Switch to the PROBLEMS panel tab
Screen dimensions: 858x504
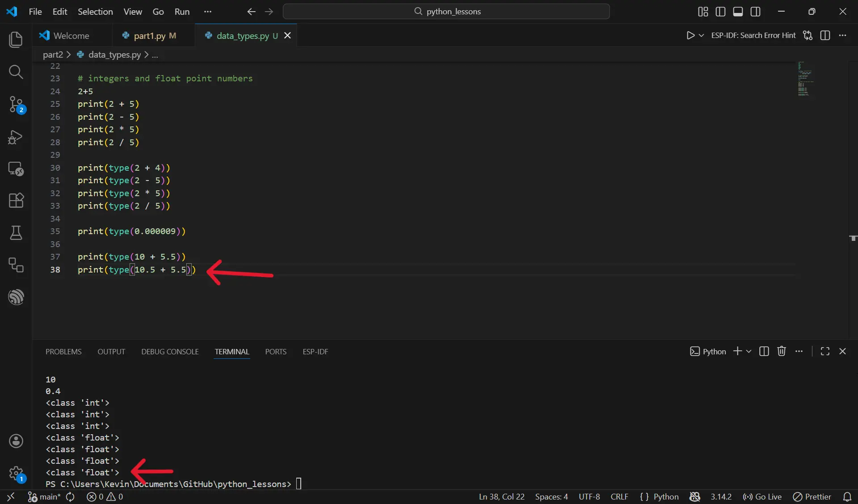point(63,352)
